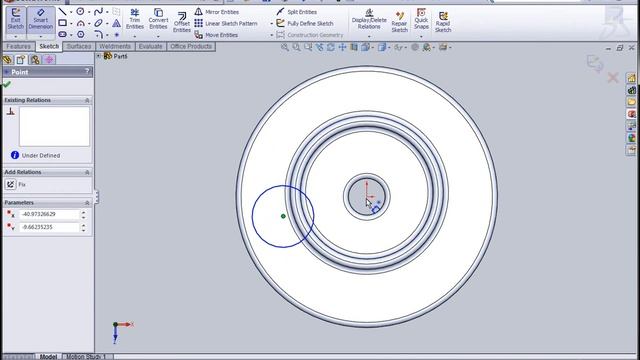640x360 pixels.
Task: Click the Trim Entities tool
Action: [x=135, y=19]
